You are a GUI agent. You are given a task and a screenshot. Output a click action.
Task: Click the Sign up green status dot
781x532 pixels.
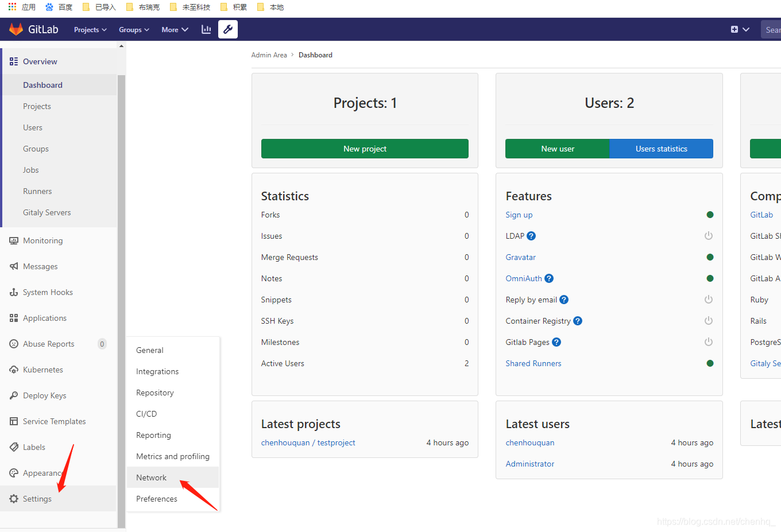click(710, 215)
